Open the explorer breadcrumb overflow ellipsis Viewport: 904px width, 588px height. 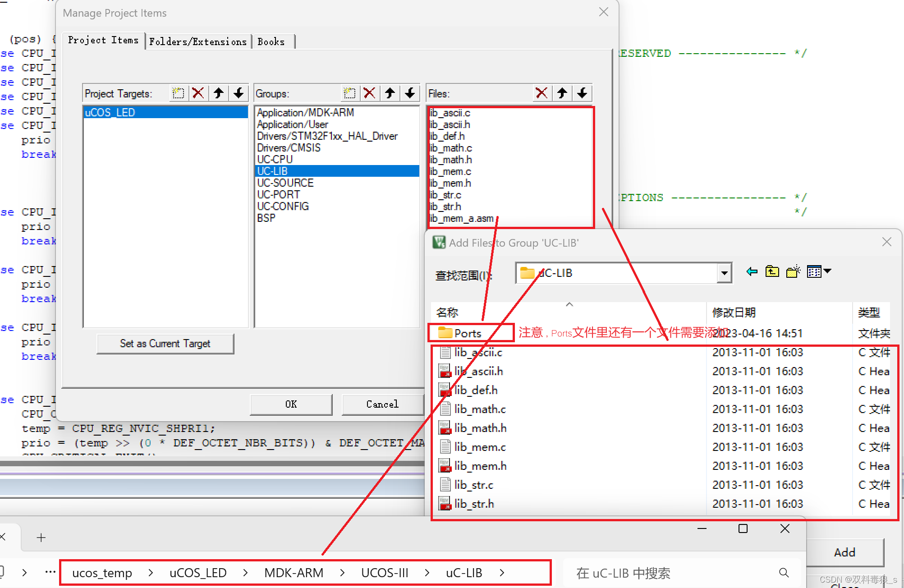50,572
